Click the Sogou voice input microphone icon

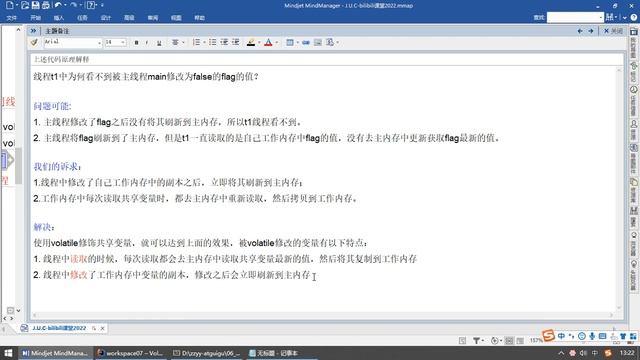592,336
